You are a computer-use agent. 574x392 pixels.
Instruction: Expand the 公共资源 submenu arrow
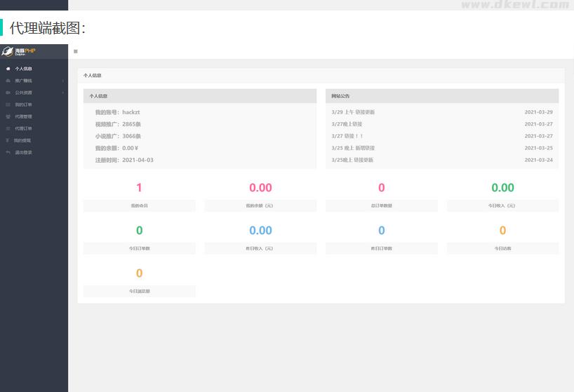click(x=62, y=93)
